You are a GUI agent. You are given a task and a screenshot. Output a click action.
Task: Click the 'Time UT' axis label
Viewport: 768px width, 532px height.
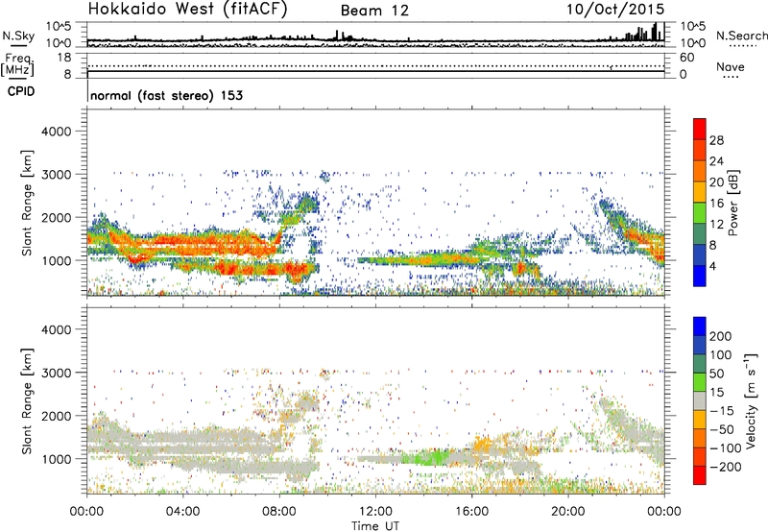(x=375, y=525)
